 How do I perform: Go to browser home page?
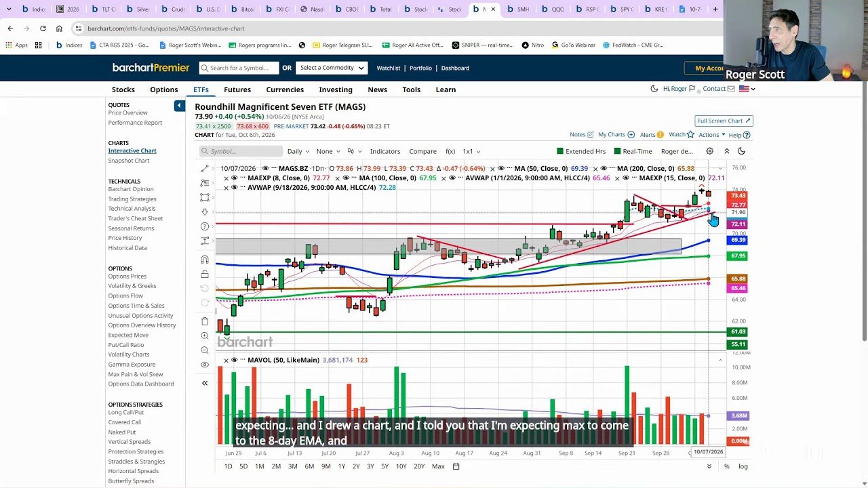tap(59, 28)
